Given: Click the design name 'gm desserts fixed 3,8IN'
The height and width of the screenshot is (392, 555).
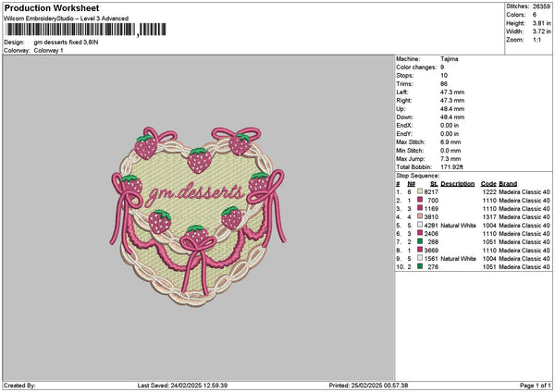Looking at the screenshot, I should 67,43.
